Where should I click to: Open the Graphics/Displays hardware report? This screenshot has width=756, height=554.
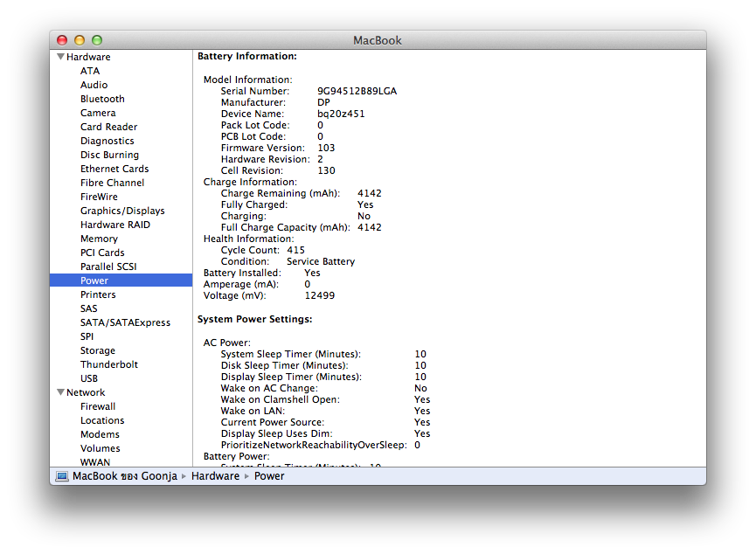coord(122,211)
